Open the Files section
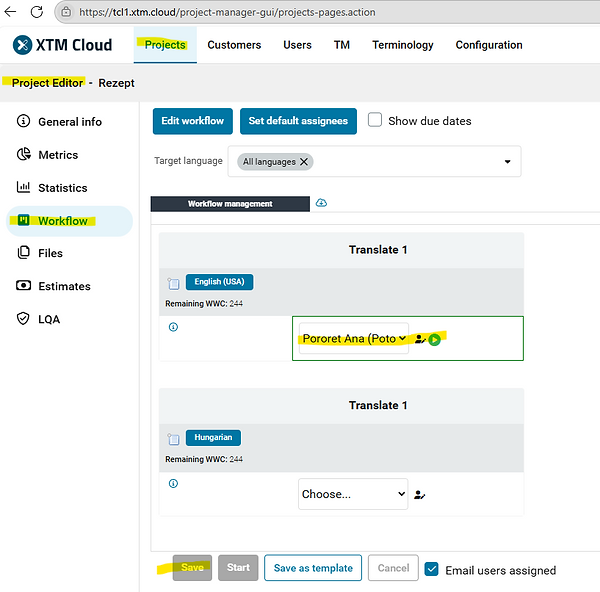Viewport: 600px width, 592px height. (x=50, y=253)
